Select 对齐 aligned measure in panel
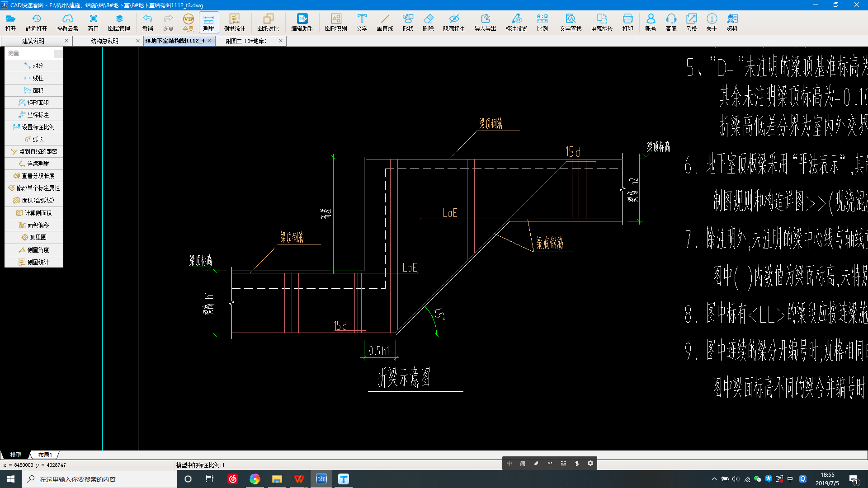The height and width of the screenshot is (488, 868). (34, 66)
